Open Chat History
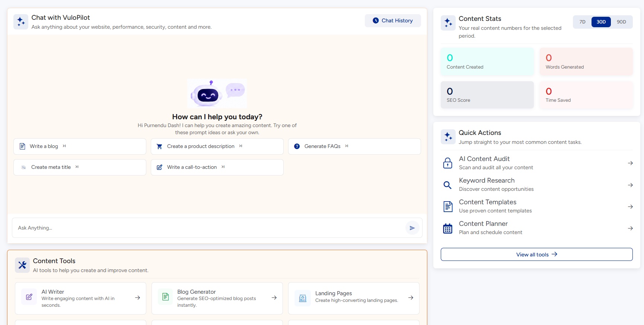The image size is (644, 325). [x=393, y=20]
